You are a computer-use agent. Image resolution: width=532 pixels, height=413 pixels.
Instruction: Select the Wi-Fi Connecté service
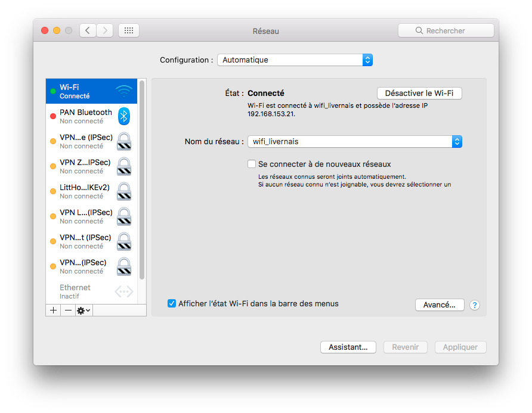[x=91, y=91]
